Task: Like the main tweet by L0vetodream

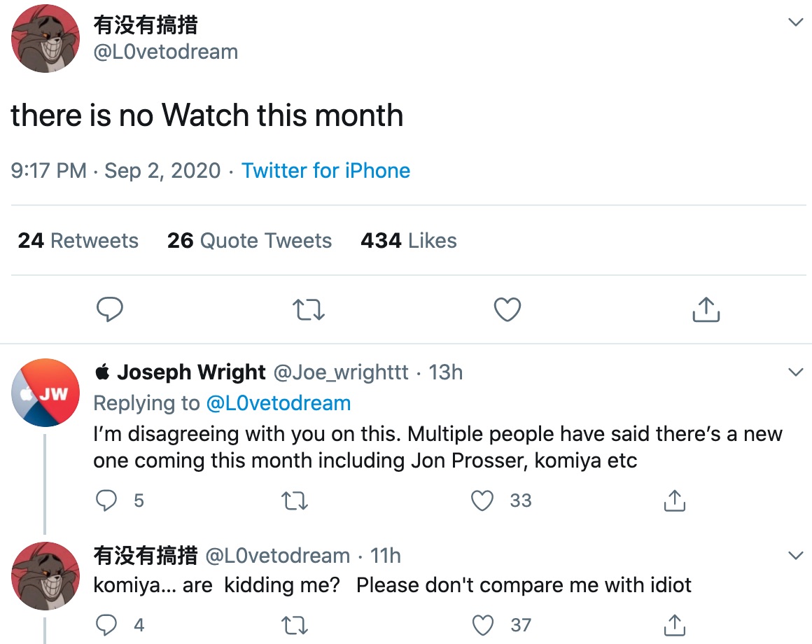Action: point(507,309)
